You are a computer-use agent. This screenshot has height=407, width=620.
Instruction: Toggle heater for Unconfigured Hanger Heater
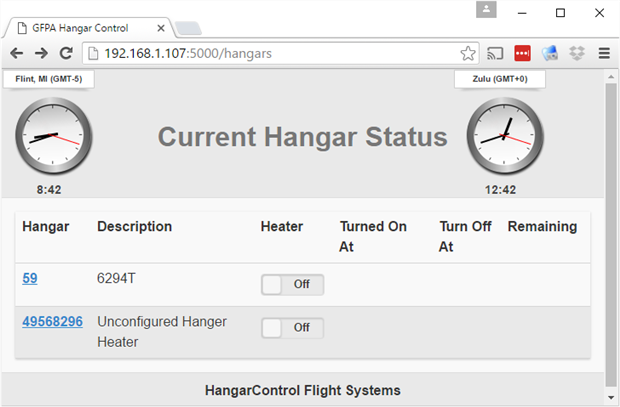point(293,328)
